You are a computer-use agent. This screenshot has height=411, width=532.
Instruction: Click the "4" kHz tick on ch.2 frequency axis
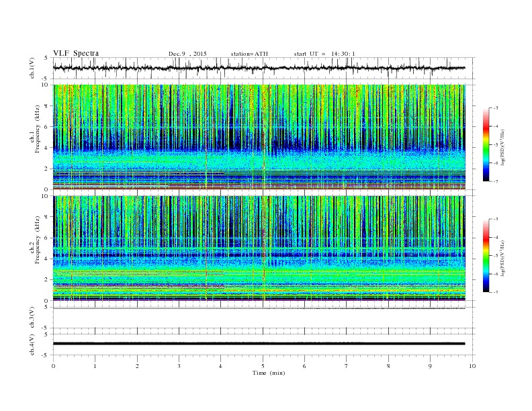[46, 259]
